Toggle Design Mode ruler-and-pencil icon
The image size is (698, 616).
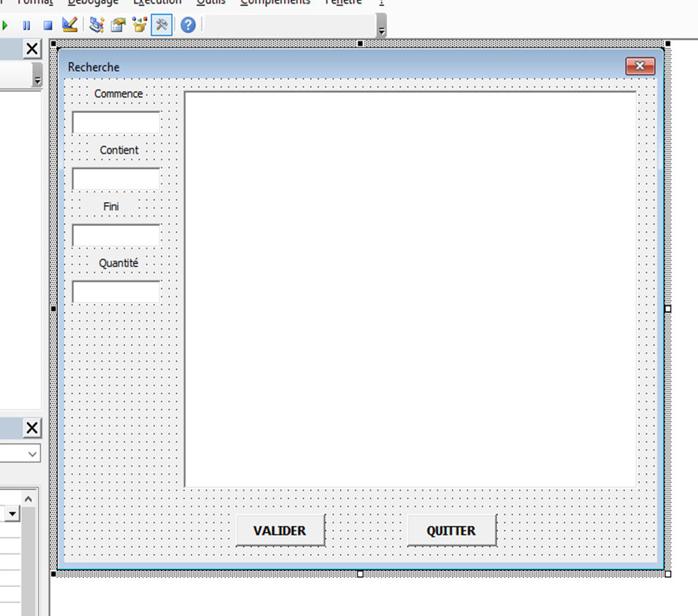coord(70,25)
